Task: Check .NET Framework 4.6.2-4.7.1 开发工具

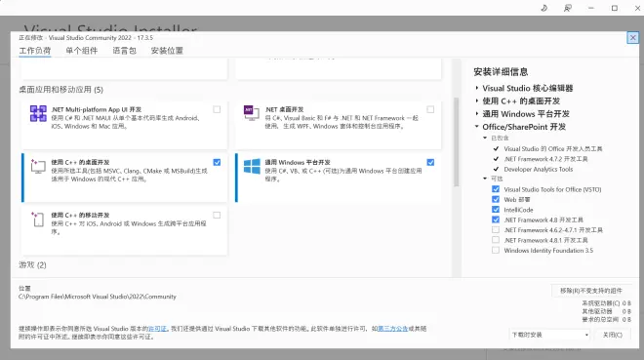Action: coord(496,230)
